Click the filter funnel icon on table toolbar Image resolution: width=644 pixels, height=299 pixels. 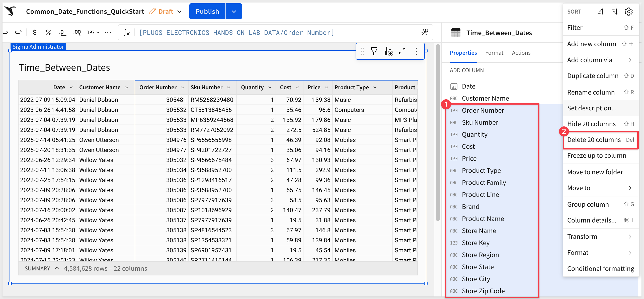(x=374, y=51)
